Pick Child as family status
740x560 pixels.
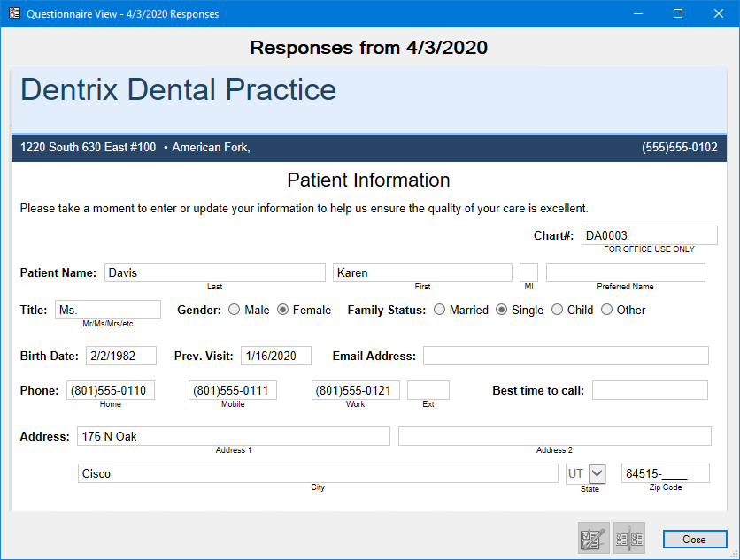click(x=558, y=310)
